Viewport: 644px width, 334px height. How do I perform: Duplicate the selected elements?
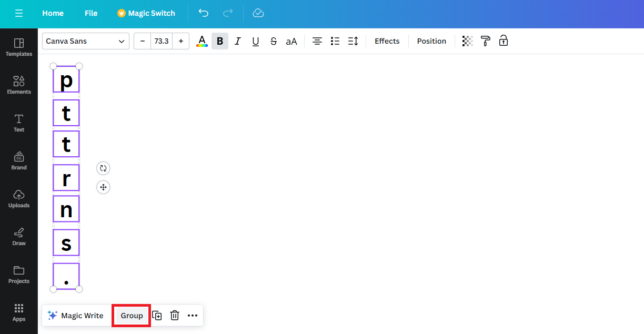click(157, 316)
